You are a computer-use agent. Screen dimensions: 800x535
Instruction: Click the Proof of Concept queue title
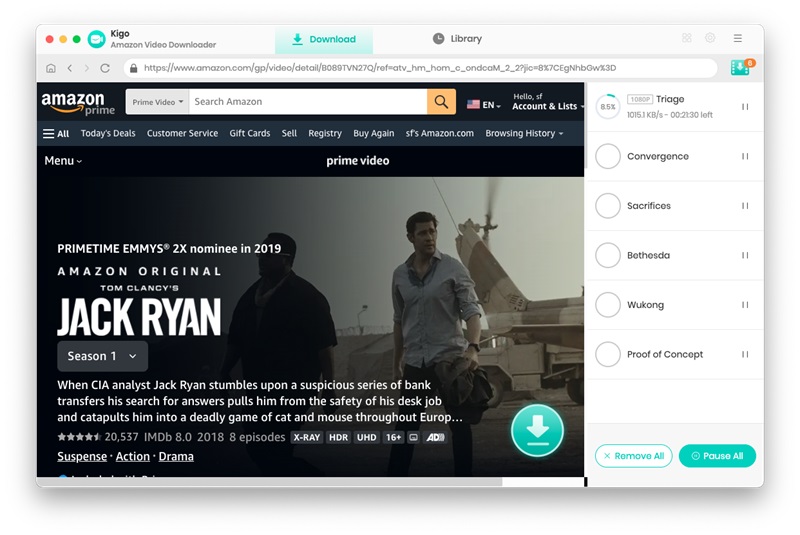[x=665, y=354]
